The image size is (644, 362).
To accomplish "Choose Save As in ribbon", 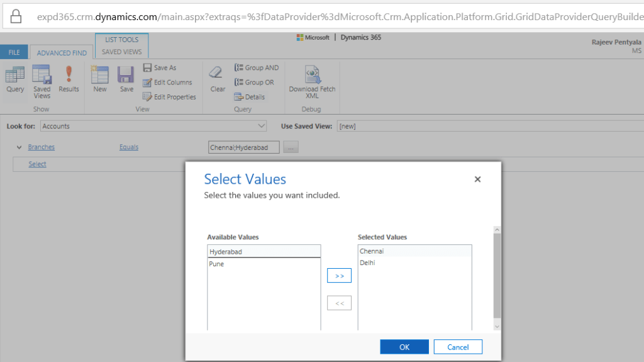I will click(160, 67).
